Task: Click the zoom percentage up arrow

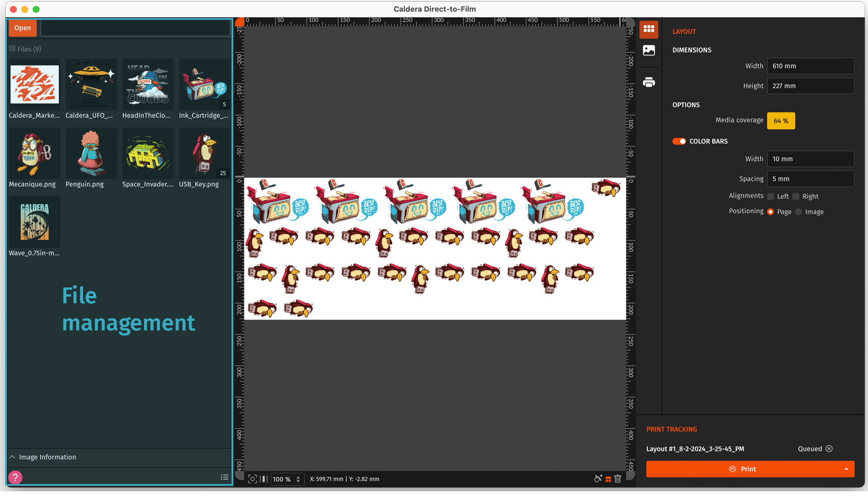Action: [299, 476]
